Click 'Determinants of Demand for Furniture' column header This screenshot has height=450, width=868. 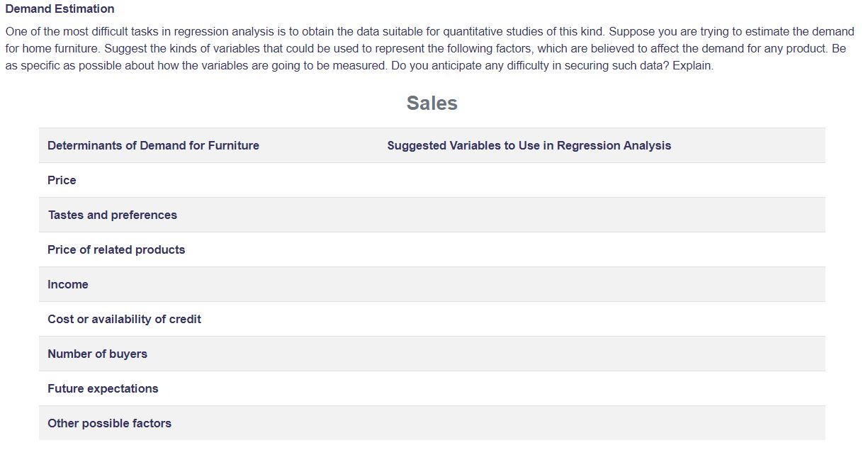coord(153,145)
